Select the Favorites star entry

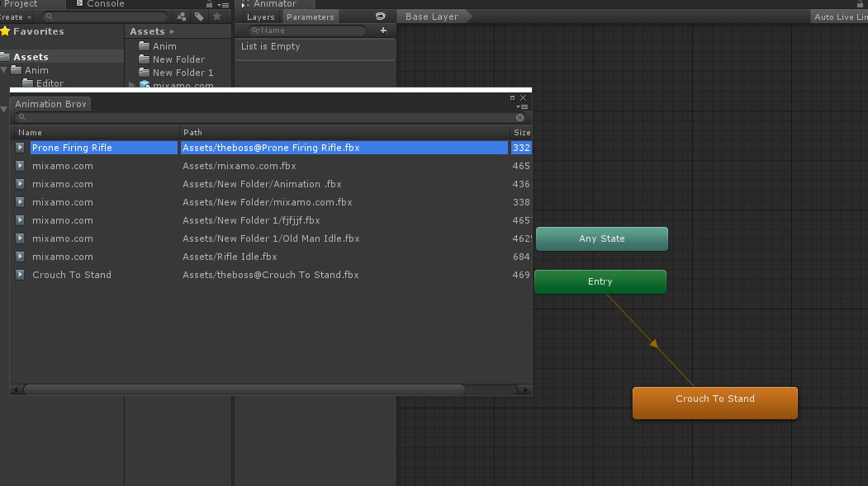pos(32,31)
